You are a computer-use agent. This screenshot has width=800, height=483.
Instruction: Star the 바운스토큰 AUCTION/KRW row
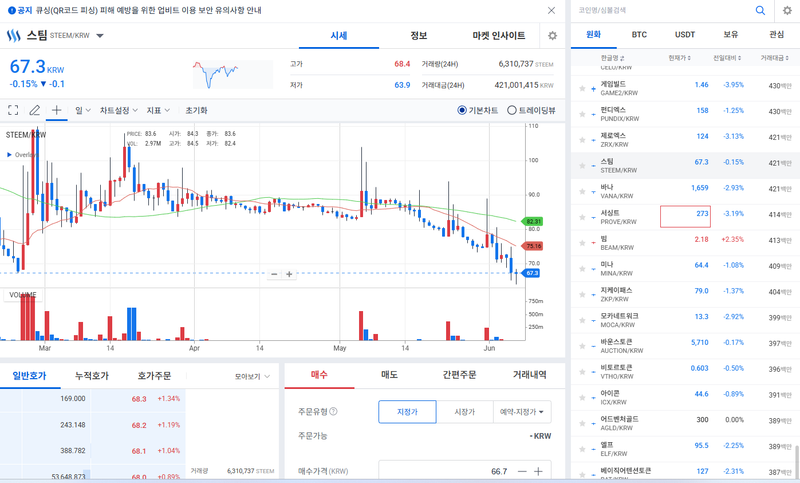[582, 346]
